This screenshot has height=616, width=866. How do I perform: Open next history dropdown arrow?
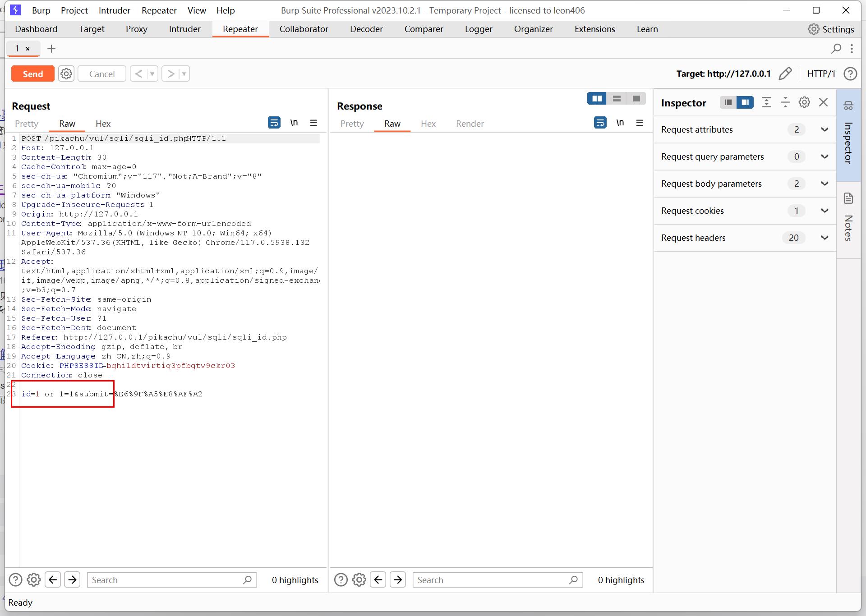tap(184, 74)
